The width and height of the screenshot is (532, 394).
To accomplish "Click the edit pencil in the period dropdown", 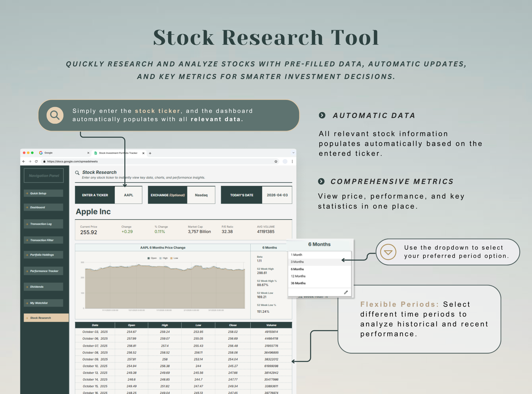I will 346,292.
